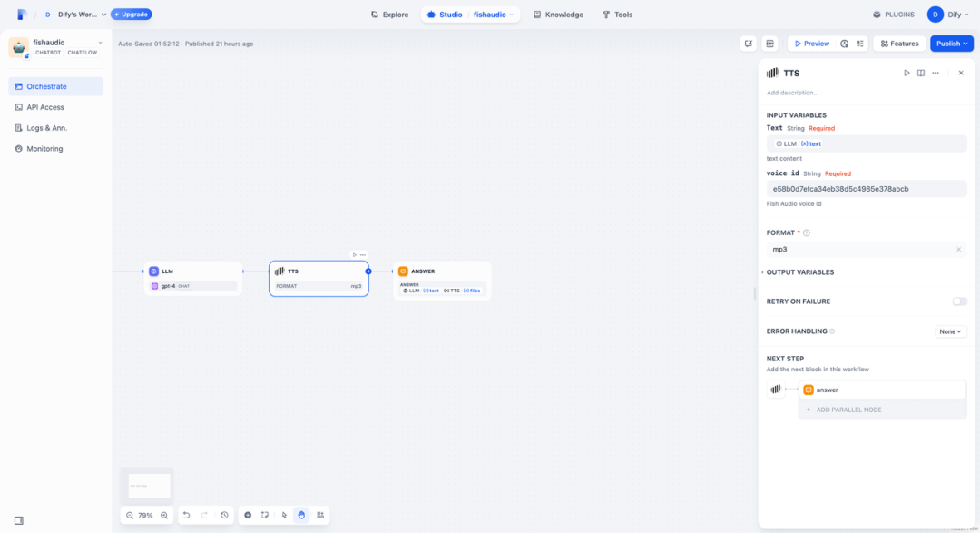Expand the Output Variables section
The width and height of the screenshot is (980, 533).
click(x=799, y=272)
